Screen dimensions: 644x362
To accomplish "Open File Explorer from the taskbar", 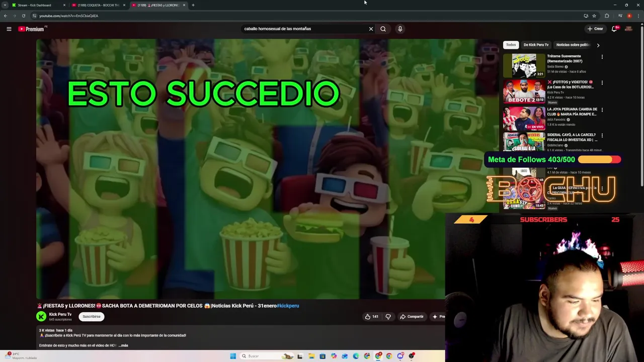I will (x=311, y=356).
